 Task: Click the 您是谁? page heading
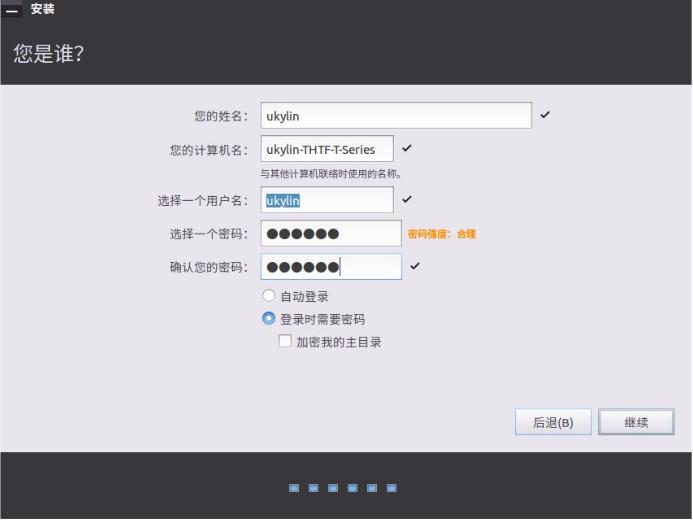pyautogui.click(x=48, y=54)
